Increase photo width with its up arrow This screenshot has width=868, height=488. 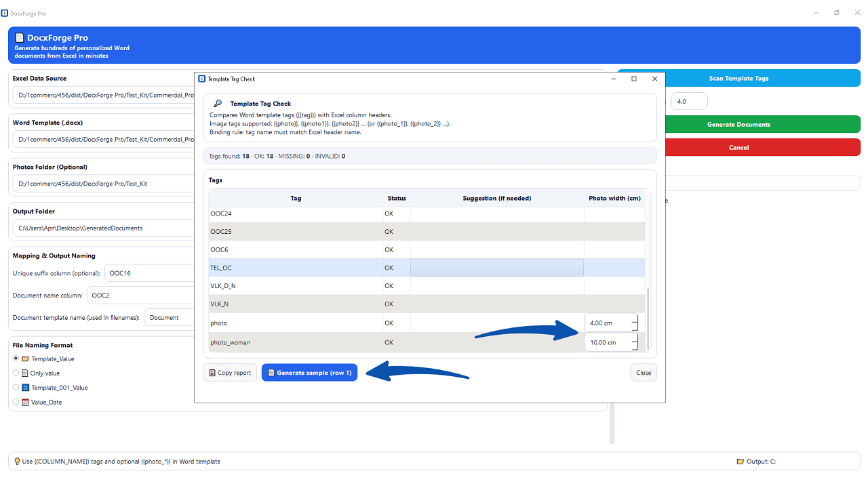(x=635, y=319)
